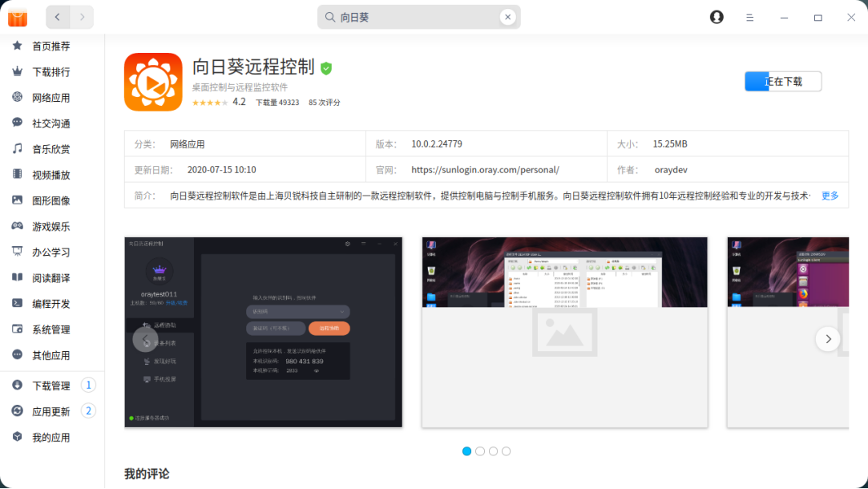This screenshot has width=868, height=489.
Task: Select 办公学习 presentation icon
Action: 17,252
